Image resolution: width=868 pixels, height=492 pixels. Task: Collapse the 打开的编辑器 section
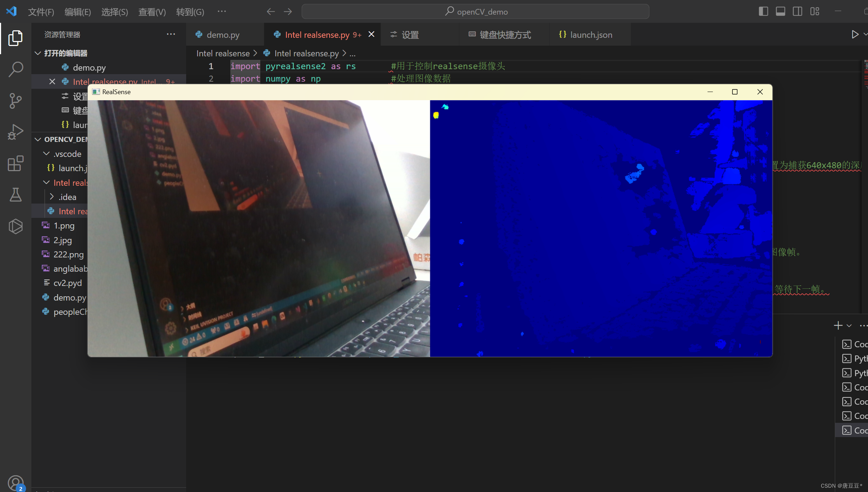pyautogui.click(x=38, y=53)
